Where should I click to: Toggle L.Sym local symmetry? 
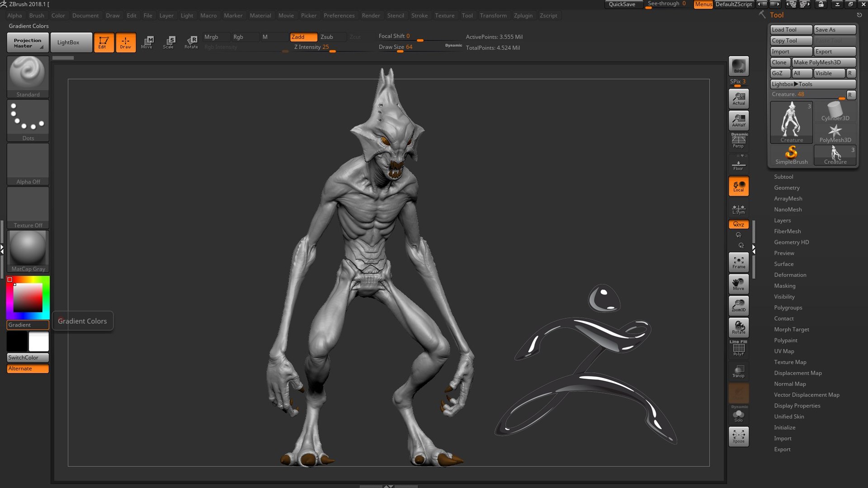739,209
